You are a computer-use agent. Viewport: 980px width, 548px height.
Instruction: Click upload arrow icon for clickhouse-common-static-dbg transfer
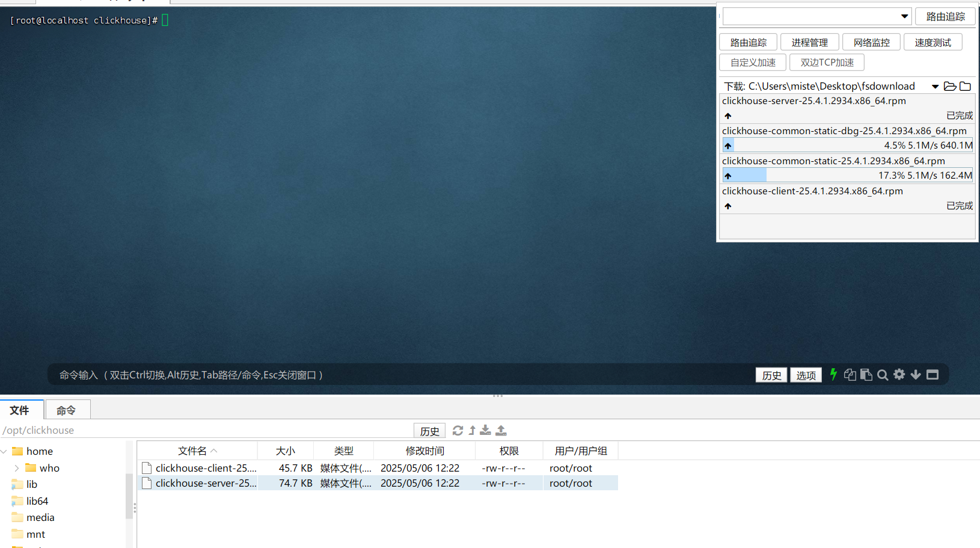728,146
